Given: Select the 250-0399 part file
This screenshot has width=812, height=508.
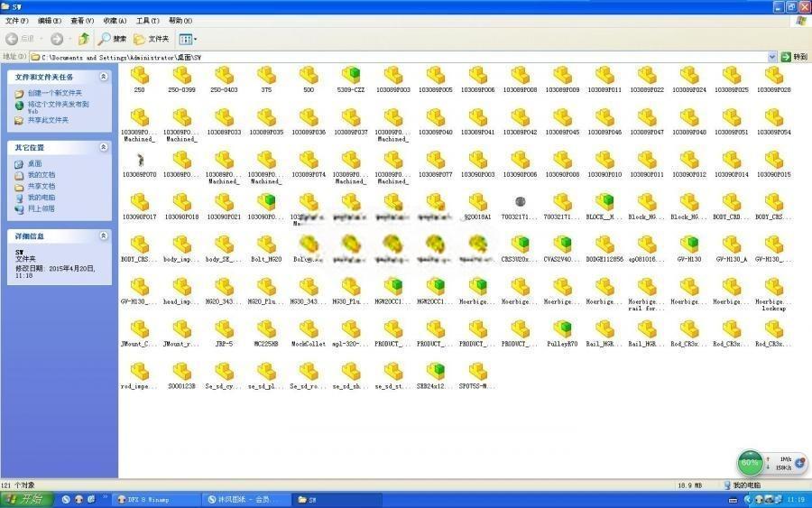Looking at the screenshot, I should click(181, 76).
